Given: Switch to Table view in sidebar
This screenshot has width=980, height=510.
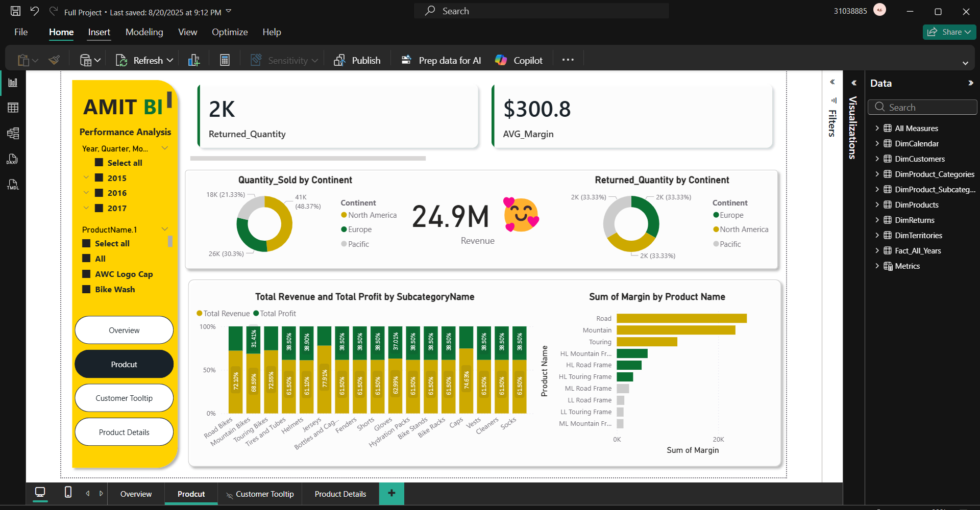Looking at the screenshot, I should [13, 108].
